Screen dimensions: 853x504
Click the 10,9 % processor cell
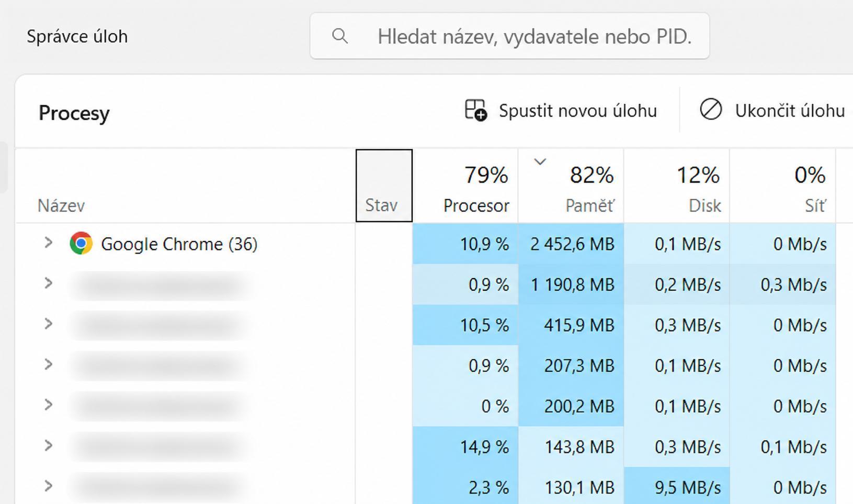click(465, 244)
